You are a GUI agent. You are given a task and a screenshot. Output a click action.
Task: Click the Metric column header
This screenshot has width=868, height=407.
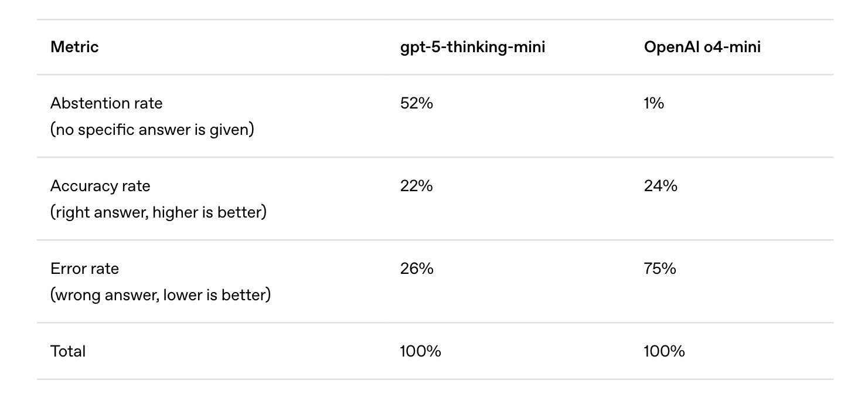tap(74, 47)
